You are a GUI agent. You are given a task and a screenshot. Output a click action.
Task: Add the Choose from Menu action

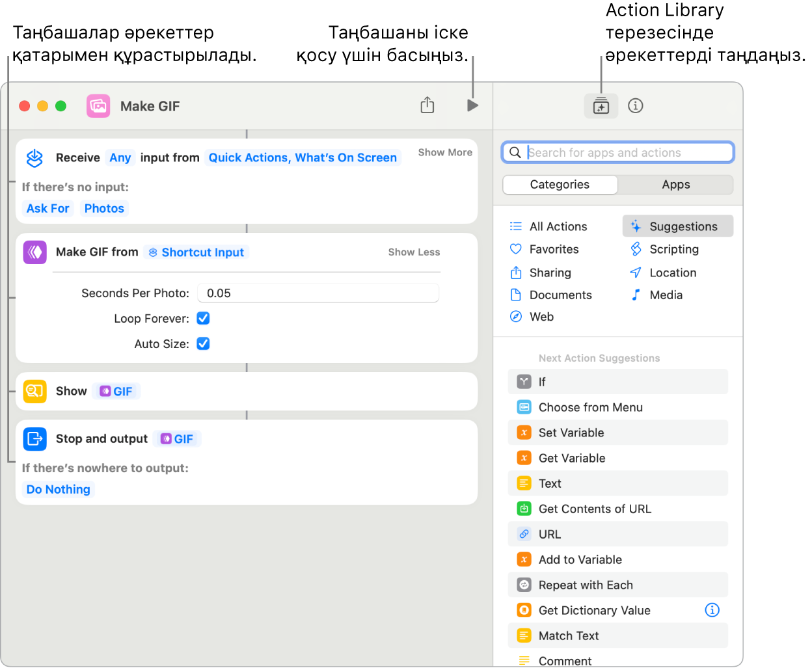pos(617,407)
